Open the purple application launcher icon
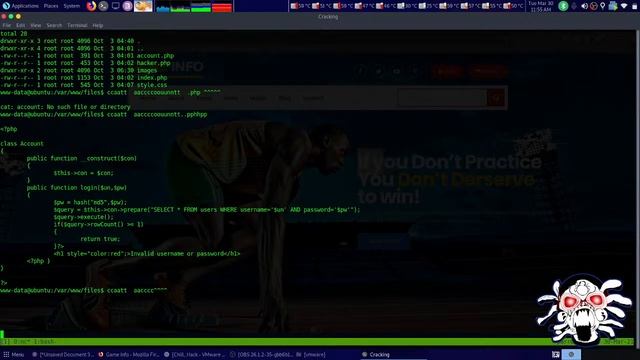The image size is (640, 360). pyautogui.click(x=127, y=6)
